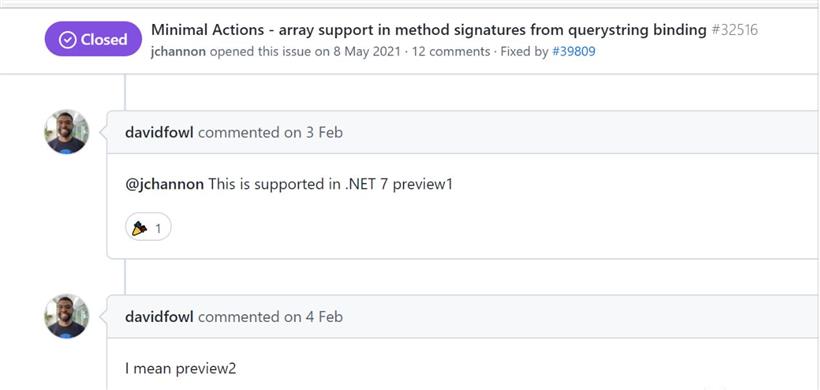Click the 'I mean preview2' comment text
The height and width of the screenshot is (390, 820).
coord(180,369)
